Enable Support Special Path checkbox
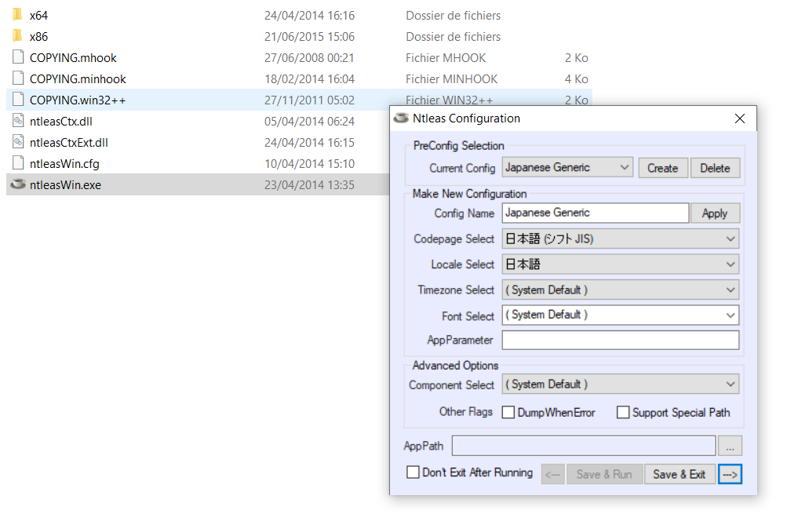The height and width of the screenshot is (532, 798). pos(622,413)
